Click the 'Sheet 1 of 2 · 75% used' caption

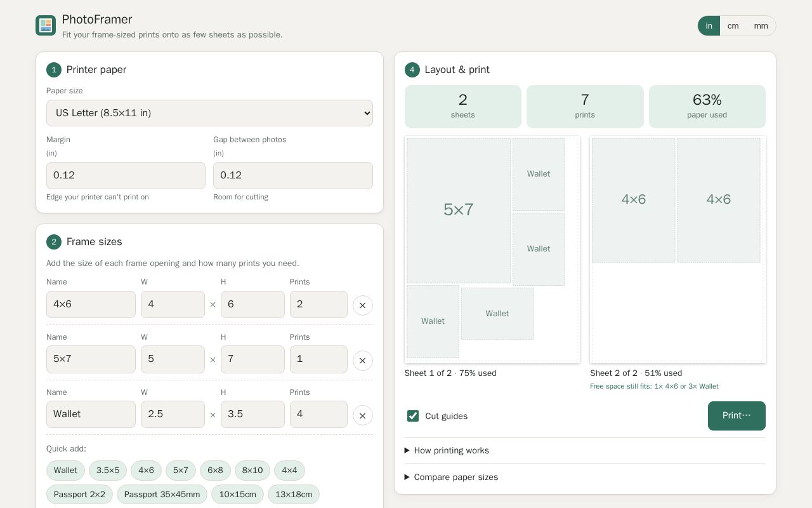click(x=450, y=373)
